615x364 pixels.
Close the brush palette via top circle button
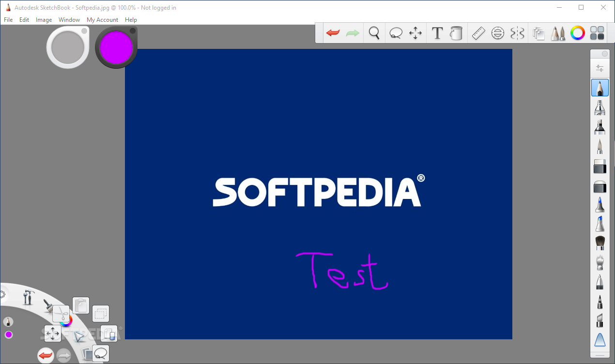[604, 54]
